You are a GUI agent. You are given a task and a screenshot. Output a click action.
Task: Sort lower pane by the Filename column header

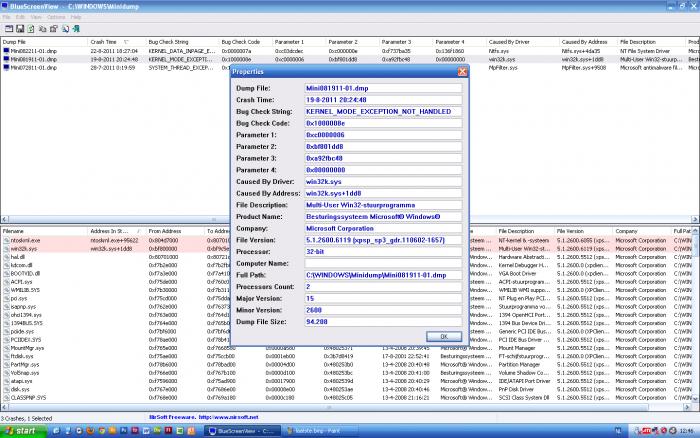[44, 231]
